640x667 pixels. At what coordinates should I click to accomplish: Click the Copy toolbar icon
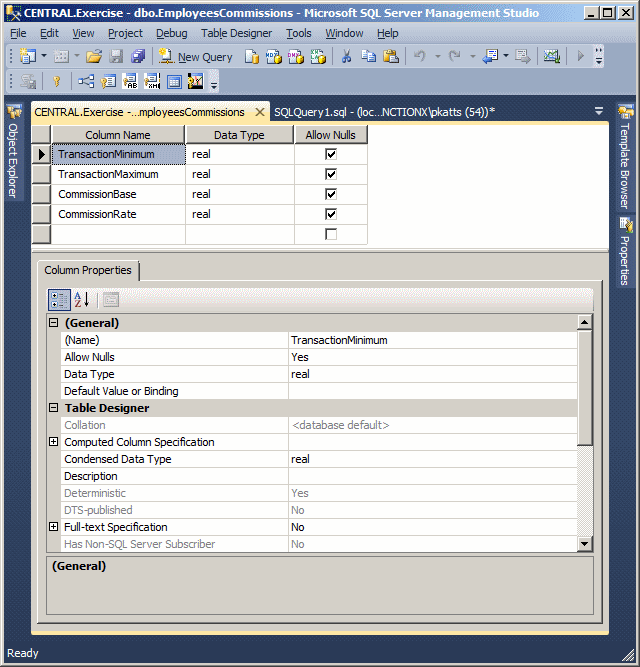click(x=368, y=56)
